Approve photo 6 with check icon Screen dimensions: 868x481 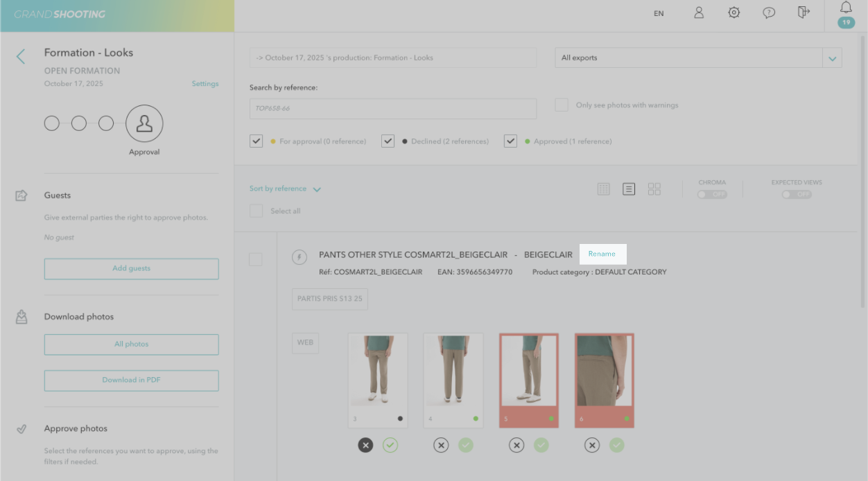tap(617, 446)
